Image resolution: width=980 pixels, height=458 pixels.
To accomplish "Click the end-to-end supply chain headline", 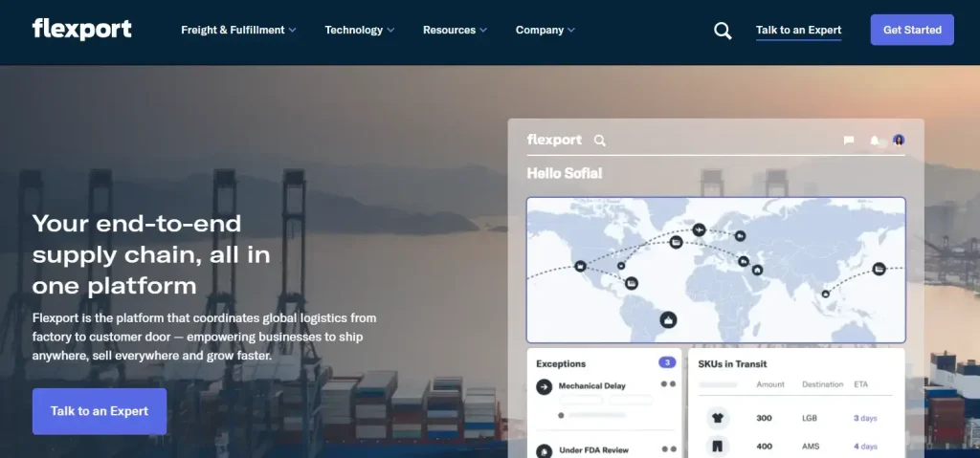I will pos(151,254).
